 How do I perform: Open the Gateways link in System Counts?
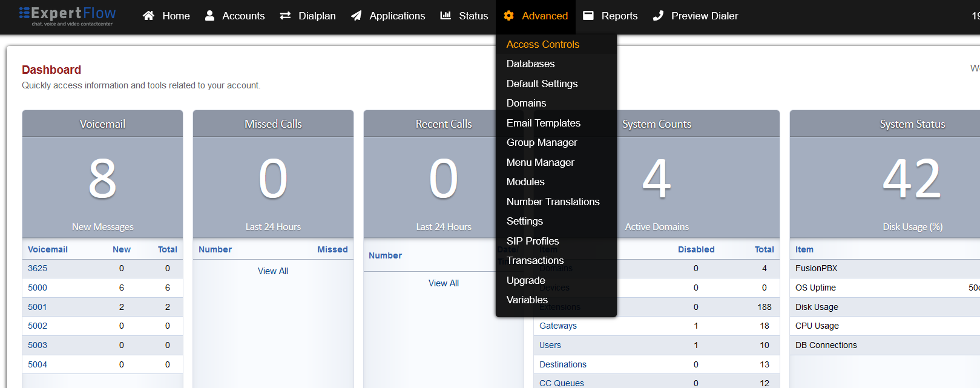point(557,326)
